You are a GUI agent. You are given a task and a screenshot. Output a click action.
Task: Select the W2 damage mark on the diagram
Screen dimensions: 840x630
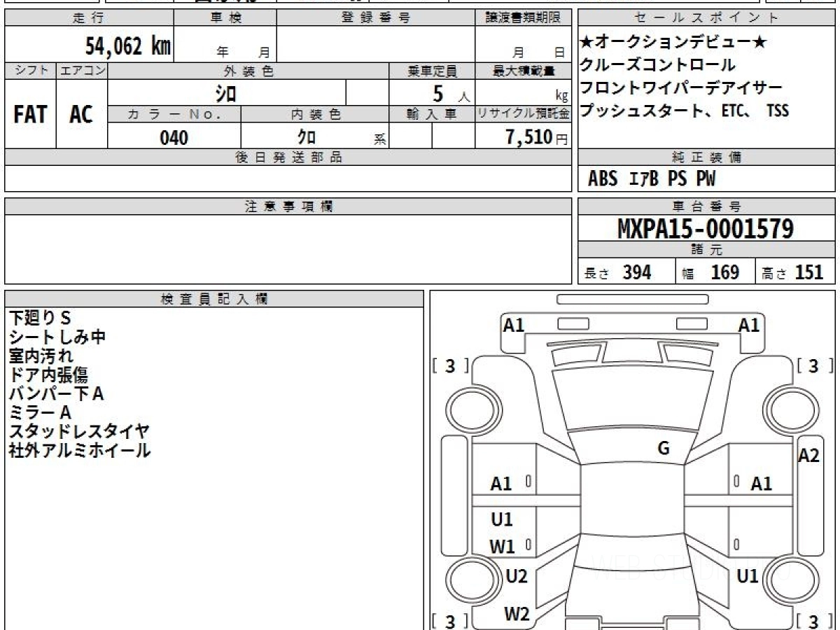click(517, 615)
